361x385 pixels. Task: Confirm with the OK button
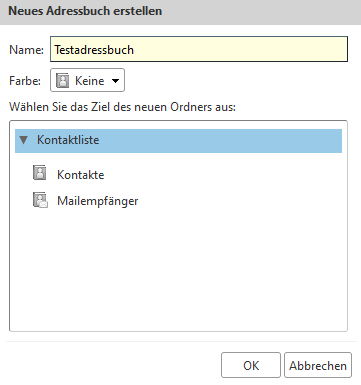pyautogui.click(x=251, y=365)
